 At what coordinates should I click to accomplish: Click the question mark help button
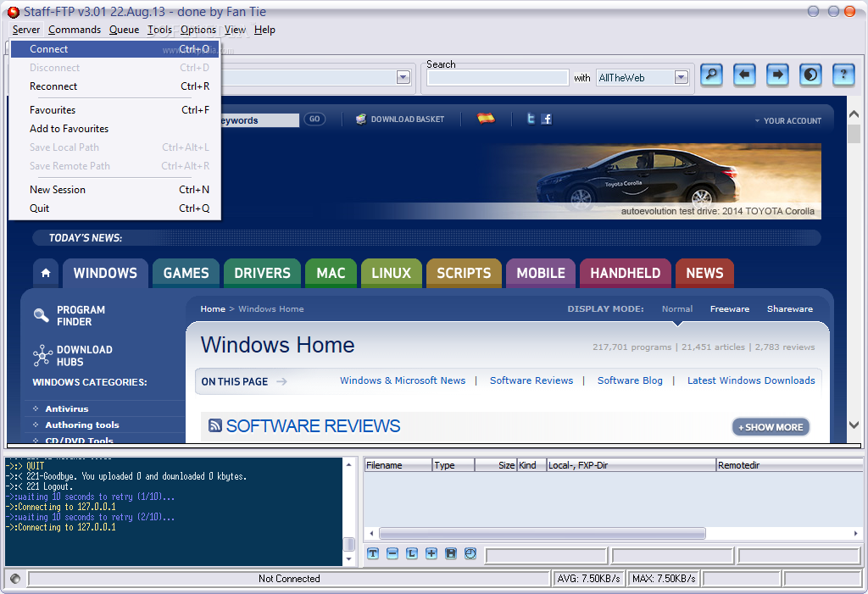point(843,75)
